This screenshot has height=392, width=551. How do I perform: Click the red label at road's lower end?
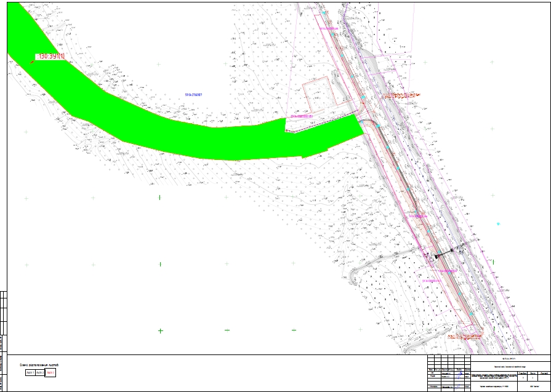[465, 337]
